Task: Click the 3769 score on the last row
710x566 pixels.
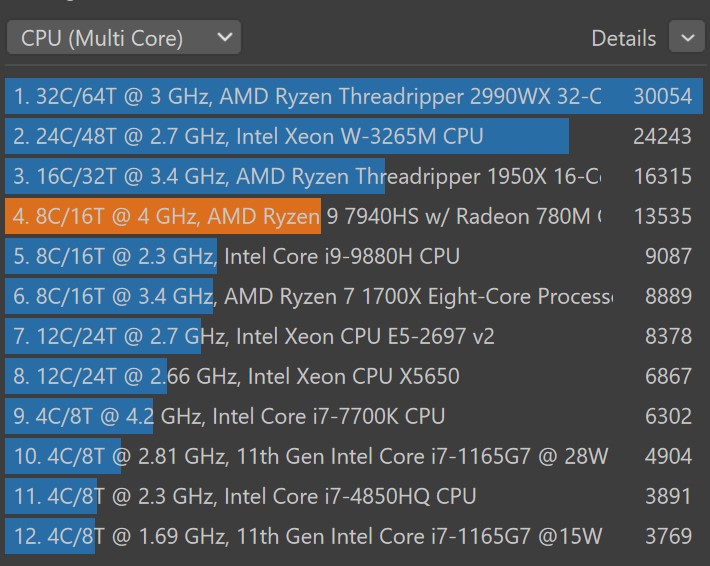Action: (668, 536)
